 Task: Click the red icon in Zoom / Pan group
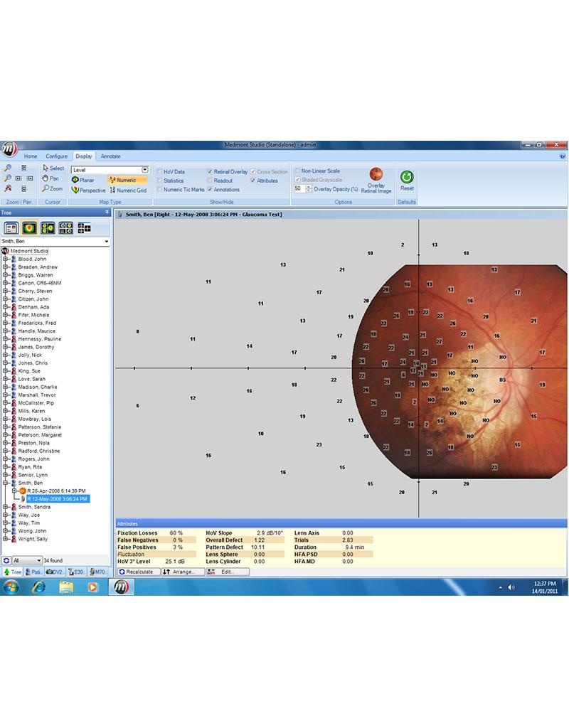(x=8, y=188)
